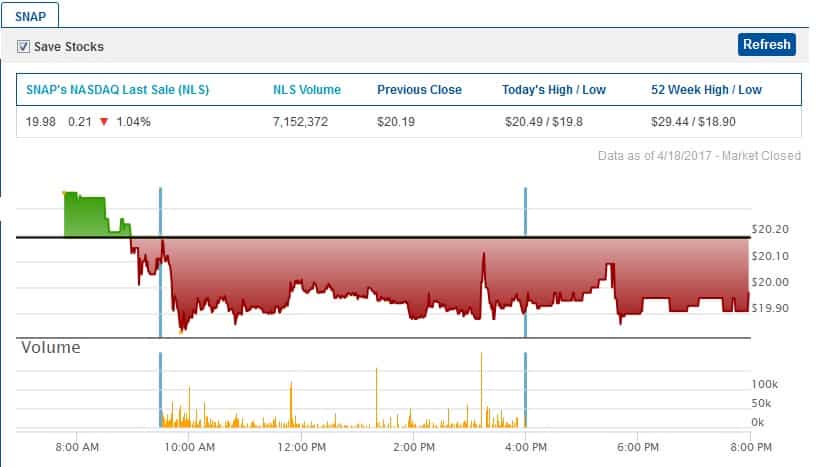819x467 pixels.
Task: Select the percent change 1.04%
Action: point(133,122)
